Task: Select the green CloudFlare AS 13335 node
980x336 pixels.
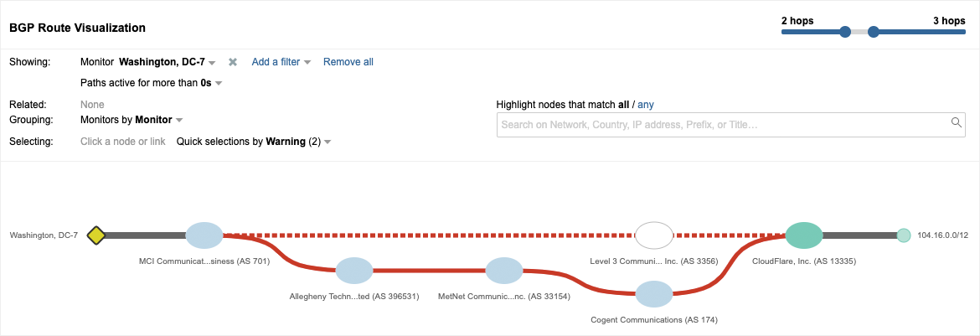Action: coord(804,235)
